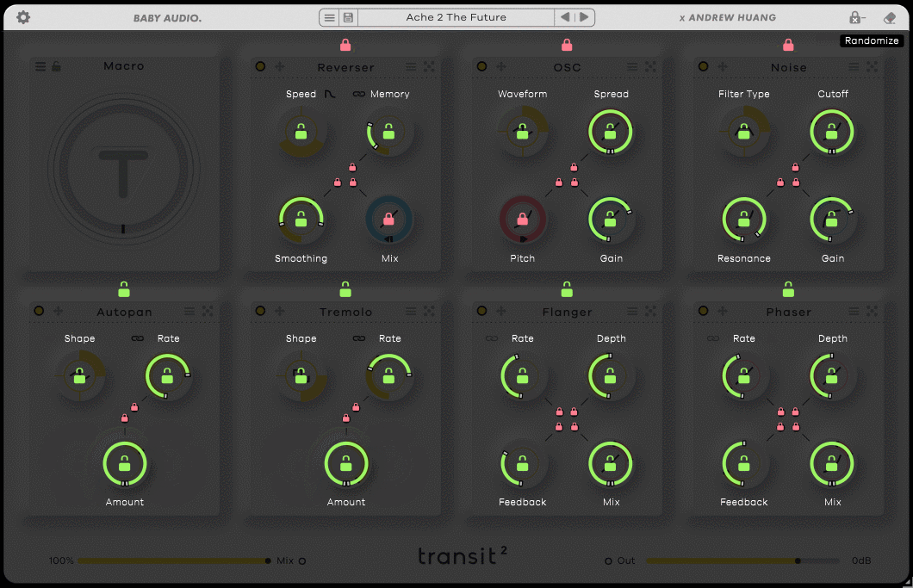This screenshot has width=913, height=588.
Task: Click the move handle icon on Noise
Action: pos(723,66)
